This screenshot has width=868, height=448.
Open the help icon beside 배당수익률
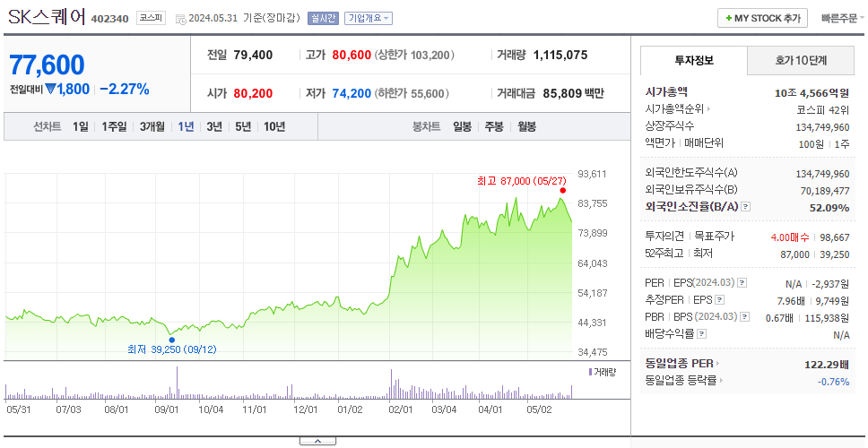tap(702, 334)
